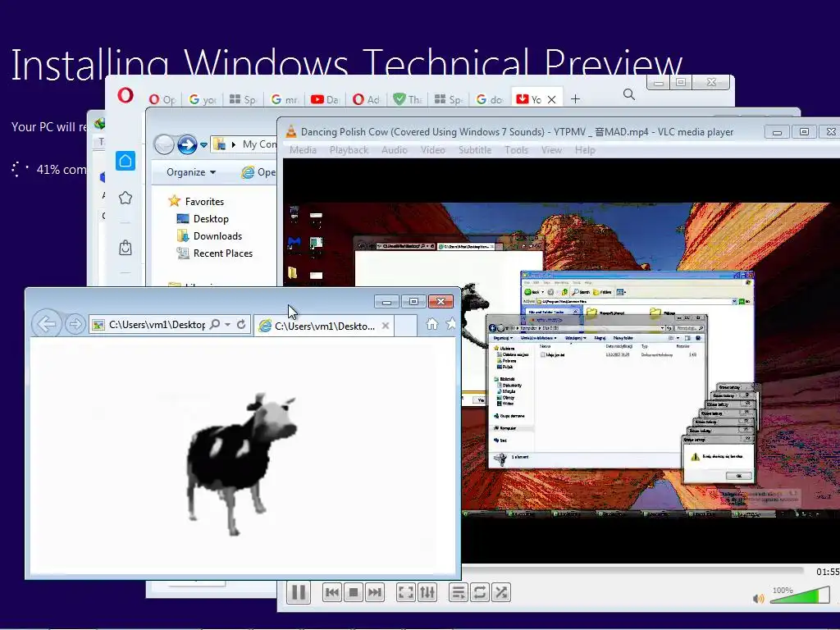Screen dimensions: 840x630
Task: Click the dancing cow image in IE
Action: pos(241,463)
